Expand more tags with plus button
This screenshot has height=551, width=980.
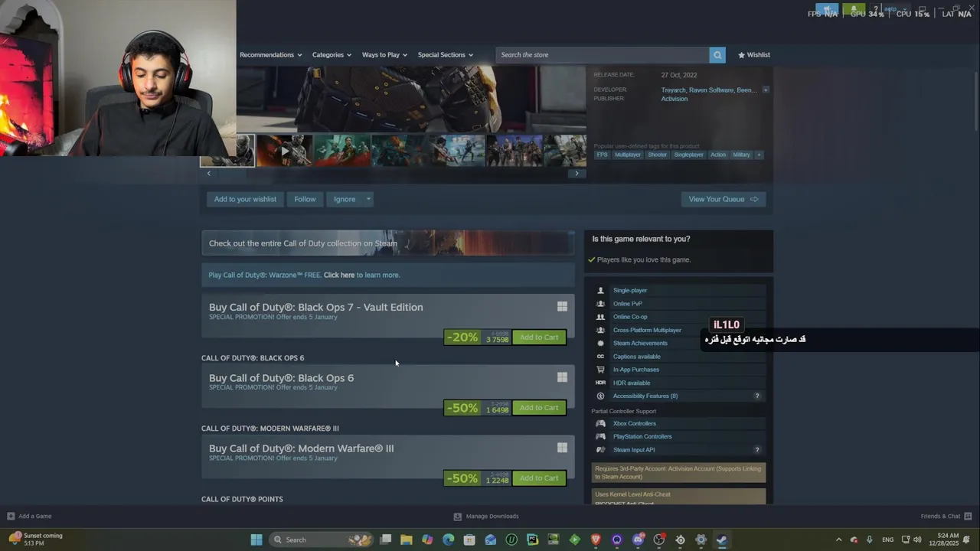(x=759, y=155)
